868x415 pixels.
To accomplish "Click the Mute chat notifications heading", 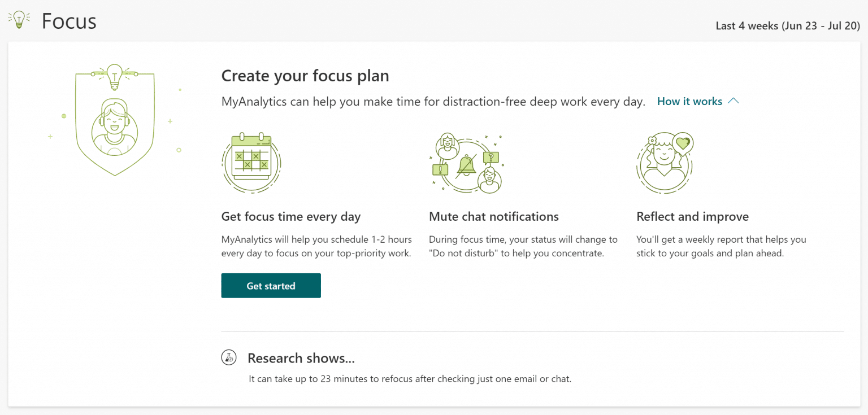I will click(494, 216).
